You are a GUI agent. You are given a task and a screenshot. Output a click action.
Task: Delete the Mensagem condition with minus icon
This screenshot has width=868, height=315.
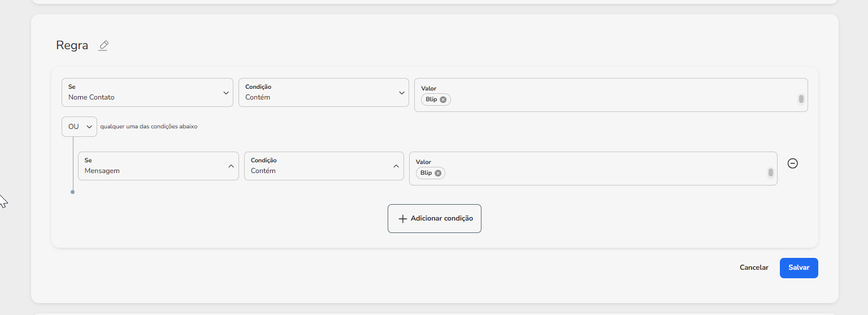(793, 163)
